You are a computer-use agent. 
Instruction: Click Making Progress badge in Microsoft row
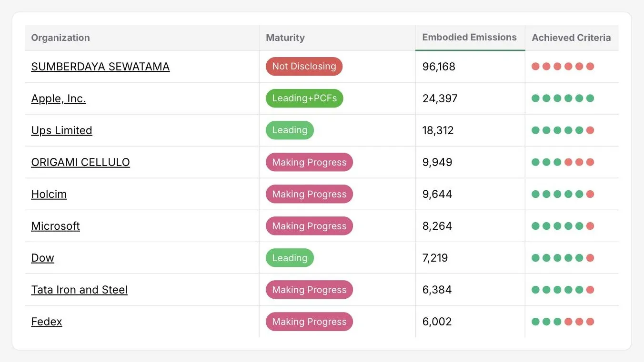tap(309, 226)
